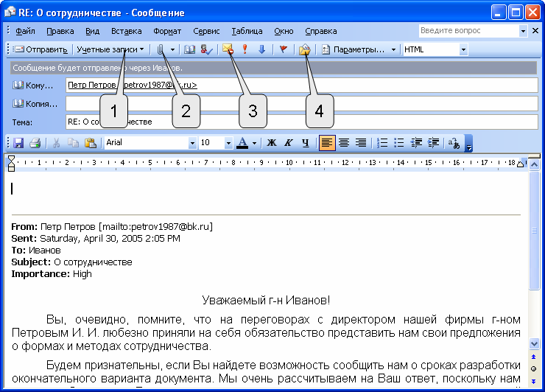This screenshot has height=392, width=545.
Task: Close the document pane with X
Action: [x=535, y=31]
